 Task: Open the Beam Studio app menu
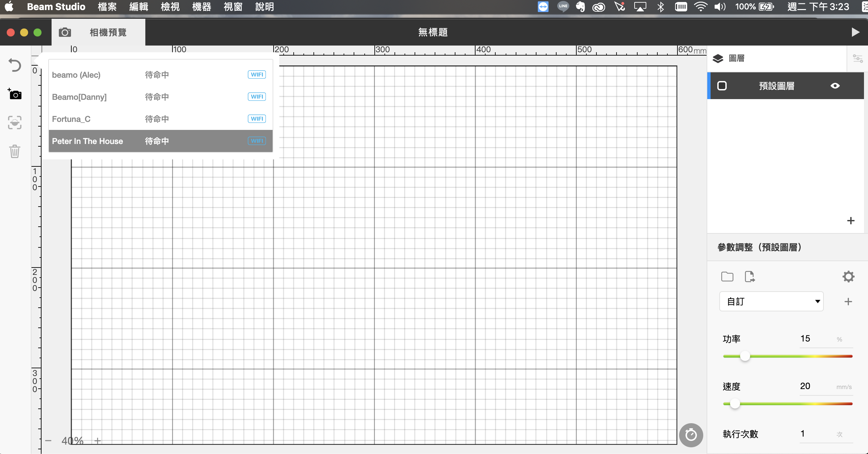point(56,6)
